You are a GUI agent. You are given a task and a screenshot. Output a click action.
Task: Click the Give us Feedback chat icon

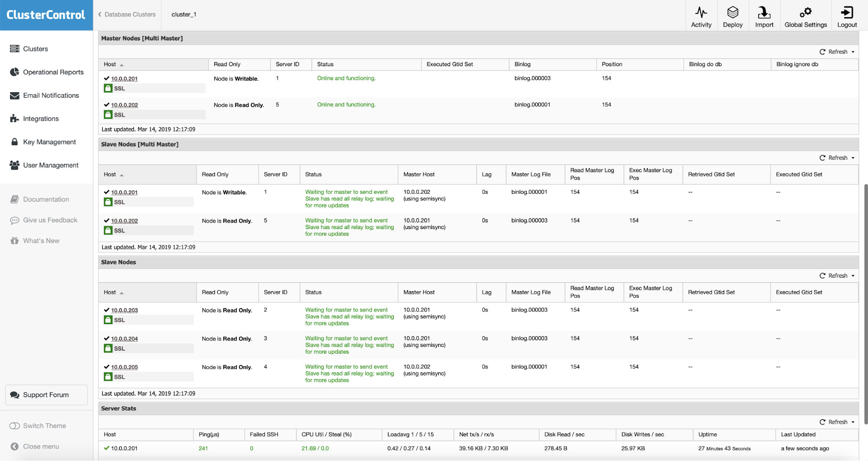15,220
